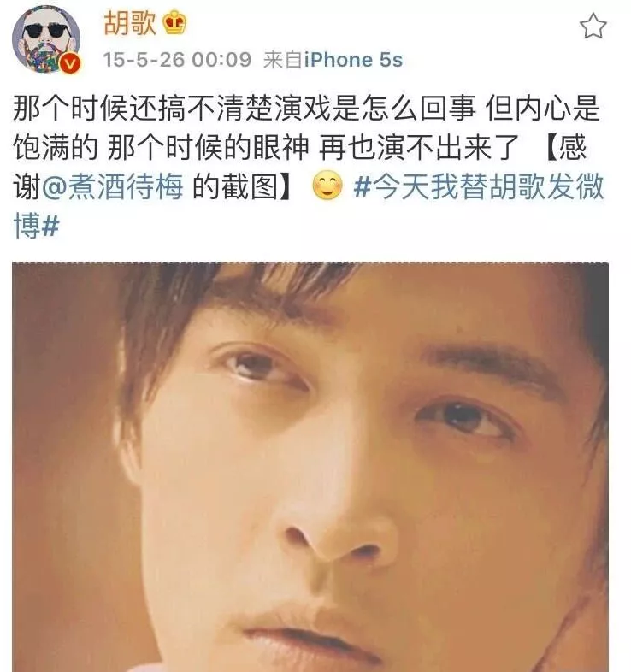Tap the text 再也演不出来了

[x=419, y=148]
